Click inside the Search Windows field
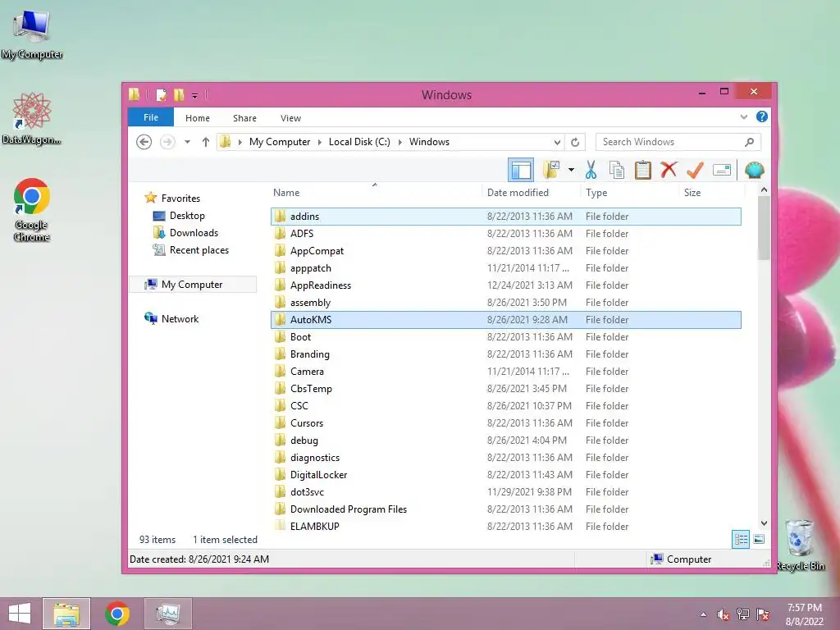Viewport: 840px width, 630px height. pos(678,142)
